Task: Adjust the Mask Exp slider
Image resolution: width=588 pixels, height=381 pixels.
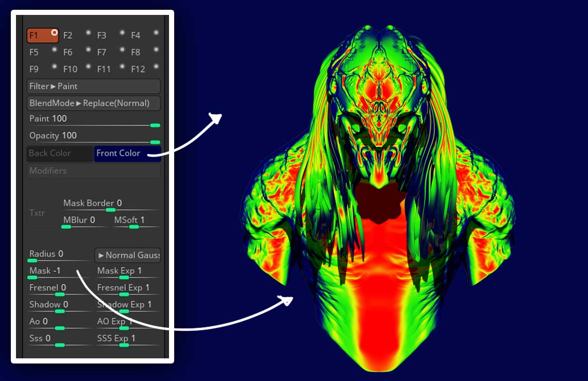Action: [x=127, y=273]
